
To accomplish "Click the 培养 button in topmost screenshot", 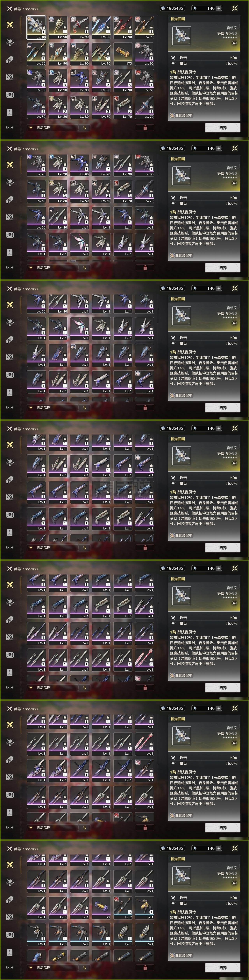I will (223, 128).
